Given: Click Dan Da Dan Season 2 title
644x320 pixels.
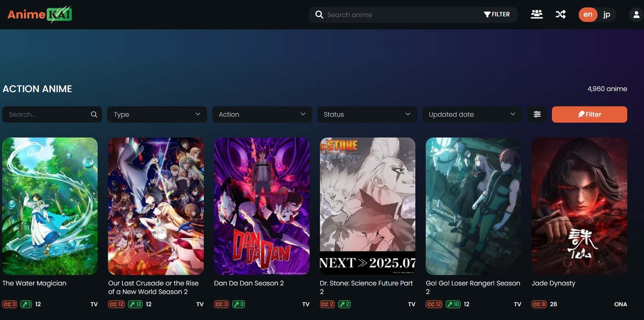Looking at the screenshot, I should coord(249,283).
